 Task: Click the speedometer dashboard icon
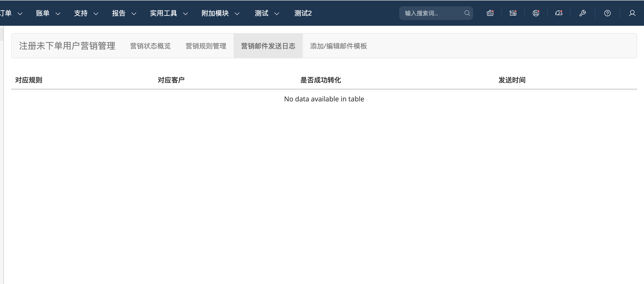[559, 13]
